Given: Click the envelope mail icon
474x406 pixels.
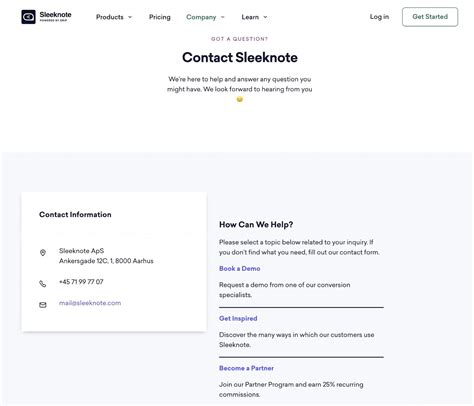Looking at the screenshot, I should 43,305.
